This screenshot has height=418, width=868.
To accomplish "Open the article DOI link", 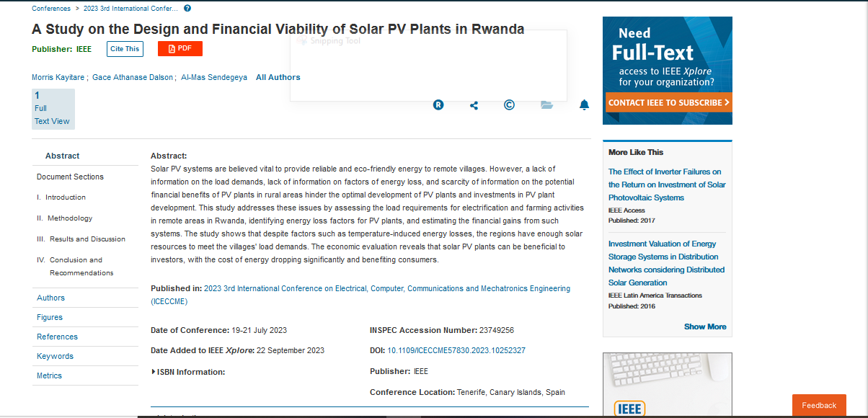I will (456, 350).
